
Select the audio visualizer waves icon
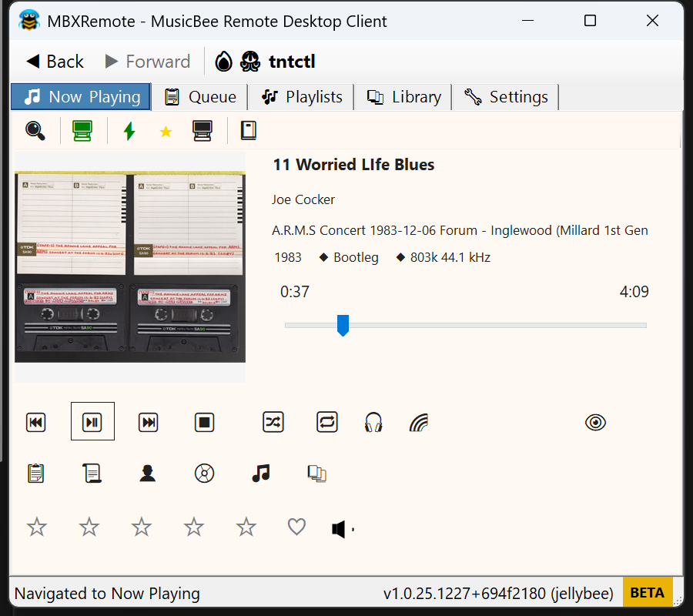point(419,422)
